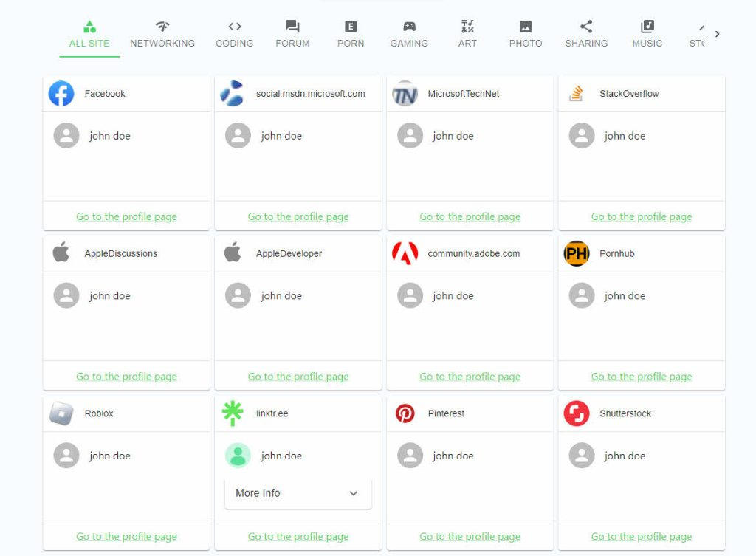Click the MicrosoftTechNet john doe avatar

click(410, 136)
